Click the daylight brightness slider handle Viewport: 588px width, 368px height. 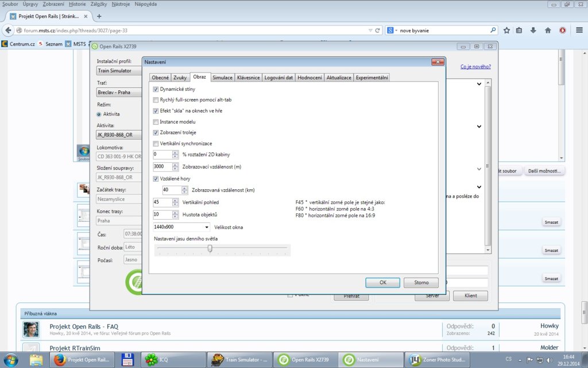pyautogui.click(x=210, y=248)
